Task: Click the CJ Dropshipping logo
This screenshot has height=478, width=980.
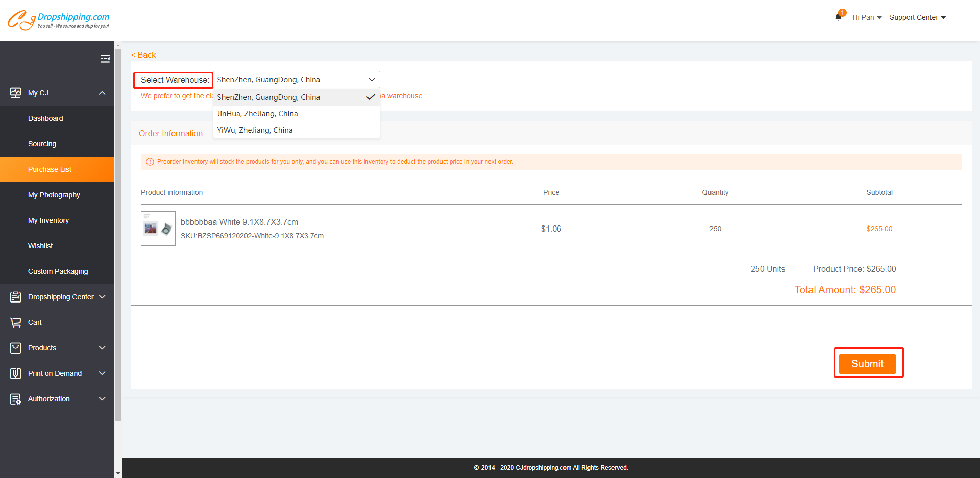Action: pyautogui.click(x=58, y=20)
